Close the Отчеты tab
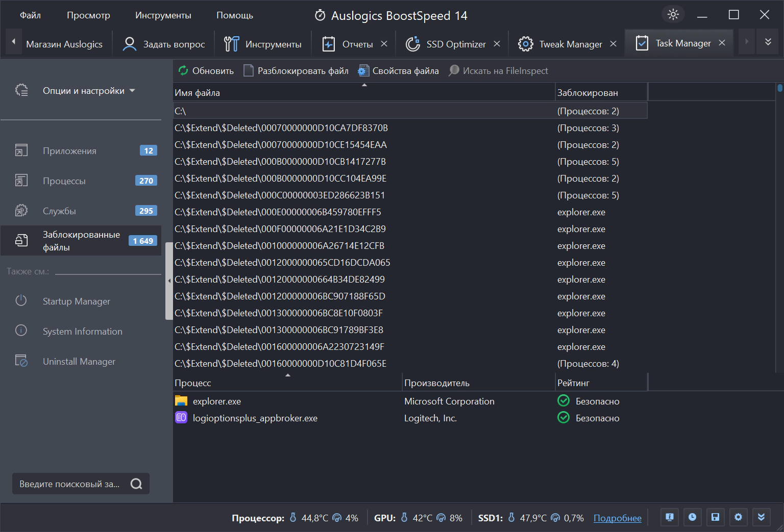784x532 pixels. point(384,44)
